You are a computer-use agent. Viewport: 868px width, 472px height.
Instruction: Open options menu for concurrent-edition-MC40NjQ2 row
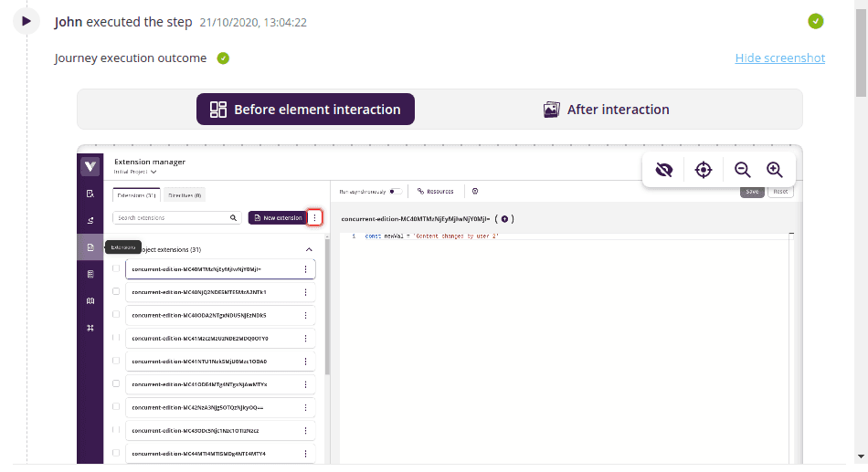click(x=305, y=292)
